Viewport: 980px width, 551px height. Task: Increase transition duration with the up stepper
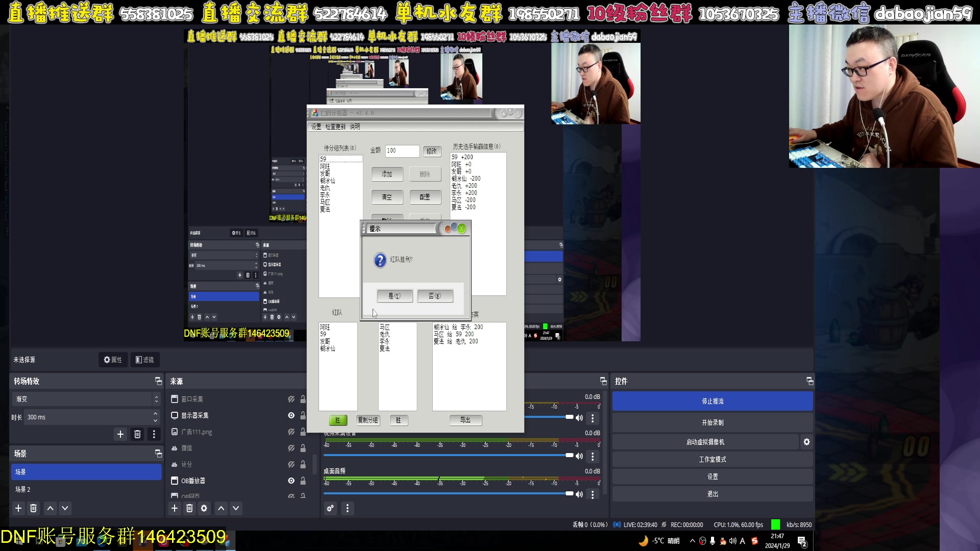[x=155, y=414]
